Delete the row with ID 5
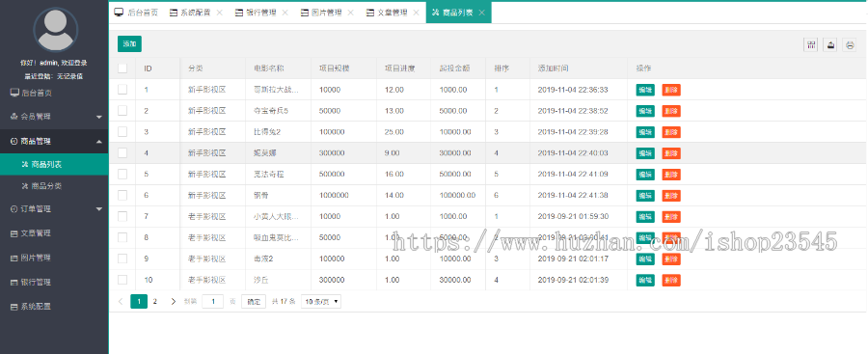The width and height of the screenshot is (868, 354). [671, 175]
